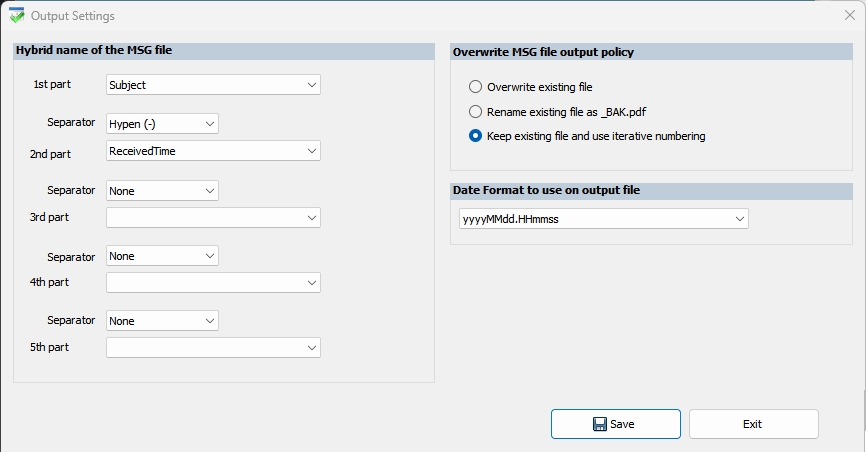Expand the empty 5th part dropdown

coord(213,348)
